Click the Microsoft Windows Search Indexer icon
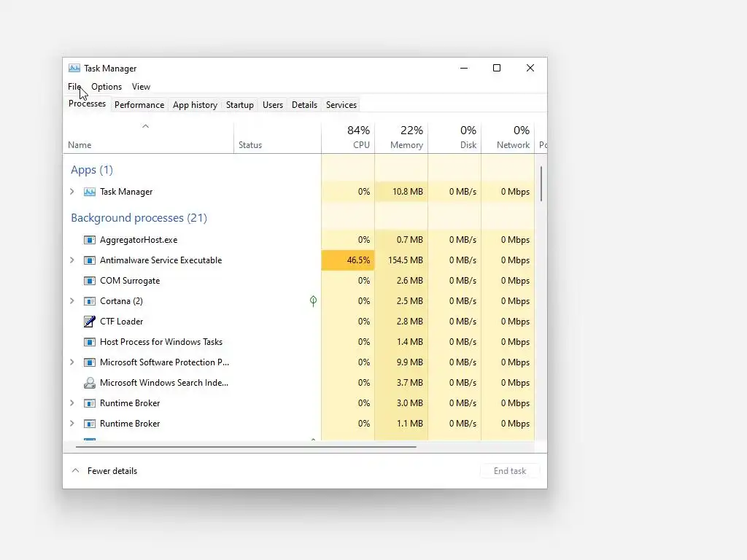The image size is (747, 560). coord(90,383)
